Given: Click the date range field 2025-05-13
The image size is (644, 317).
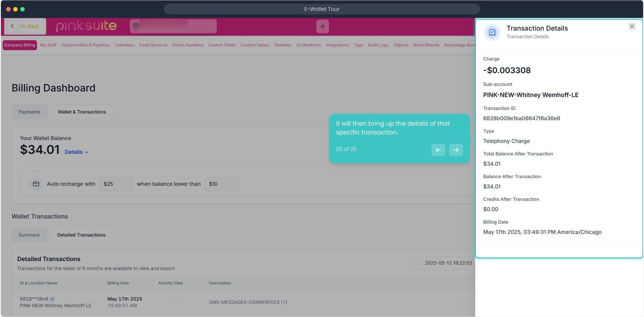Looking at the screenshot, I should pos(444,263).
